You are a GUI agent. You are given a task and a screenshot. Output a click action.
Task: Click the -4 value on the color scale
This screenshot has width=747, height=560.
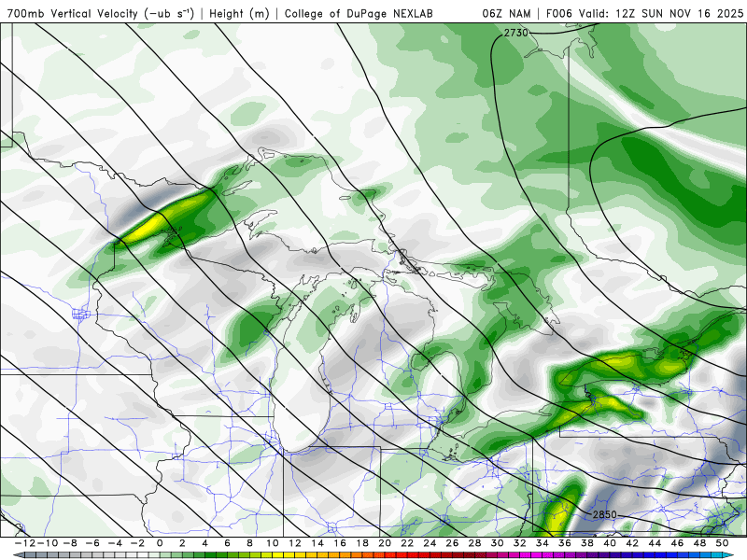click(115, 543)
